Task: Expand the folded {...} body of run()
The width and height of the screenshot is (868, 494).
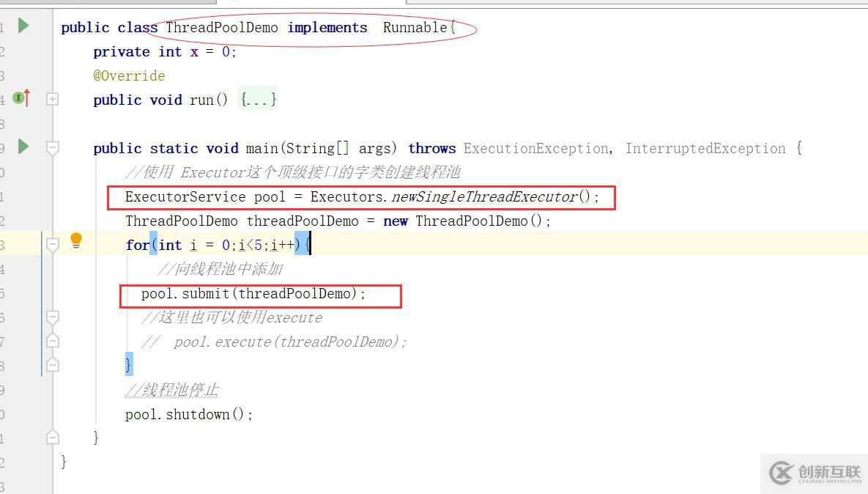Action: click(258, 100)
